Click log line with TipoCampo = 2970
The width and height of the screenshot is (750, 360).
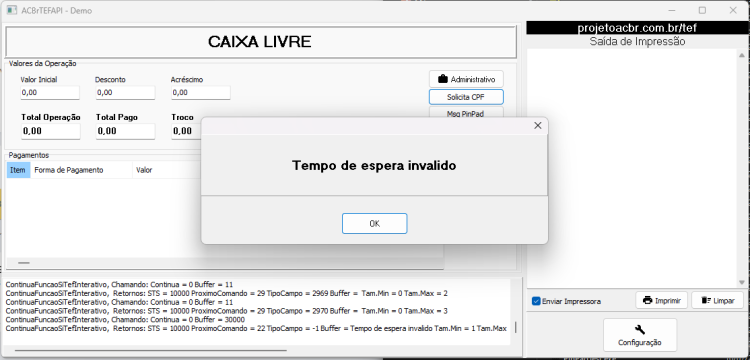click(226, 311)
